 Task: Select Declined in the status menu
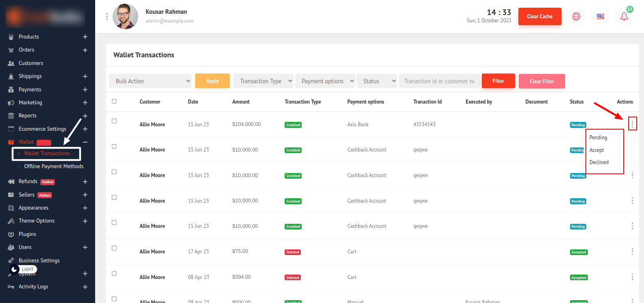599,162
